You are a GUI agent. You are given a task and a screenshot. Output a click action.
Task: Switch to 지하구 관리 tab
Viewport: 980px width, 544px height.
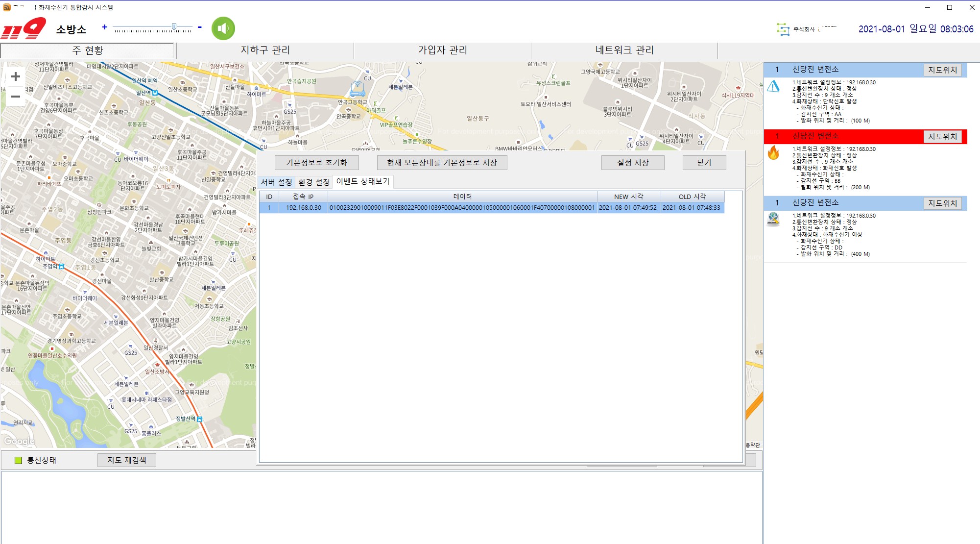(265, 50)
